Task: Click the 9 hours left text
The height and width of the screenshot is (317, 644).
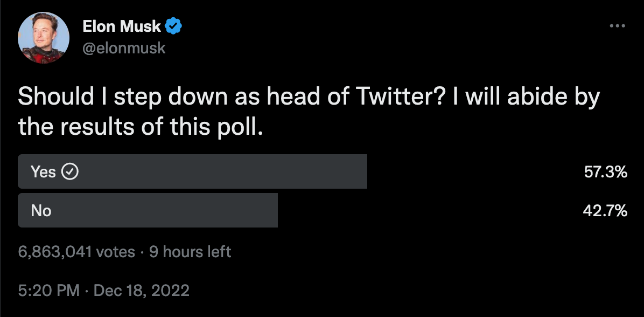Action: (190, 252)
